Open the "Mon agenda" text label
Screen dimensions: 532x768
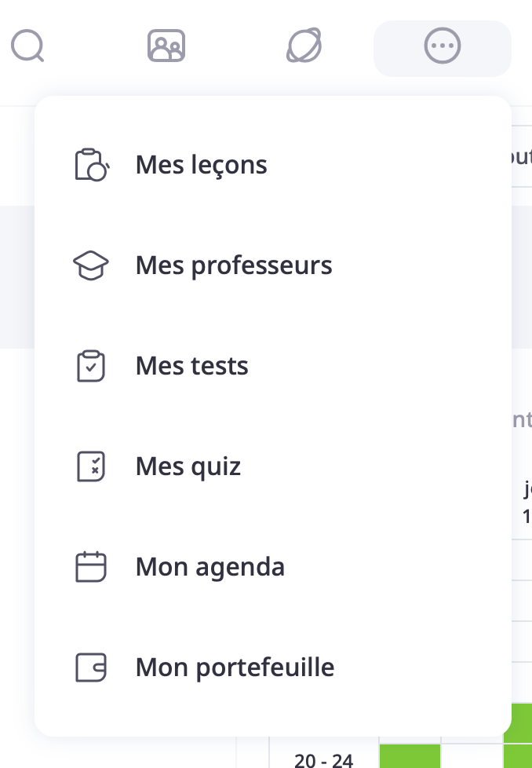[210, 567]
